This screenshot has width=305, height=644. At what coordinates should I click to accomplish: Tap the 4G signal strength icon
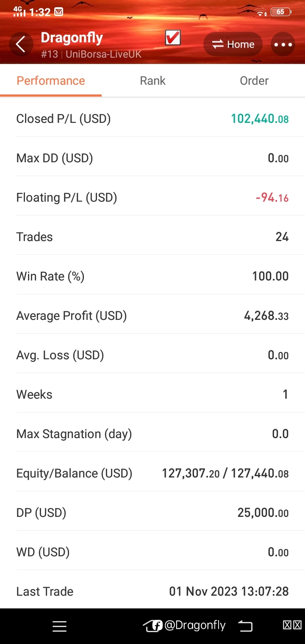[x=19, y=11]
